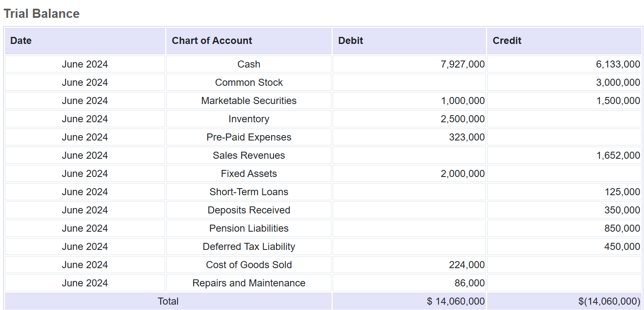Click June 2024 date in Sales Revenues row
Viewport: 644px width, 310px height.
85,155
